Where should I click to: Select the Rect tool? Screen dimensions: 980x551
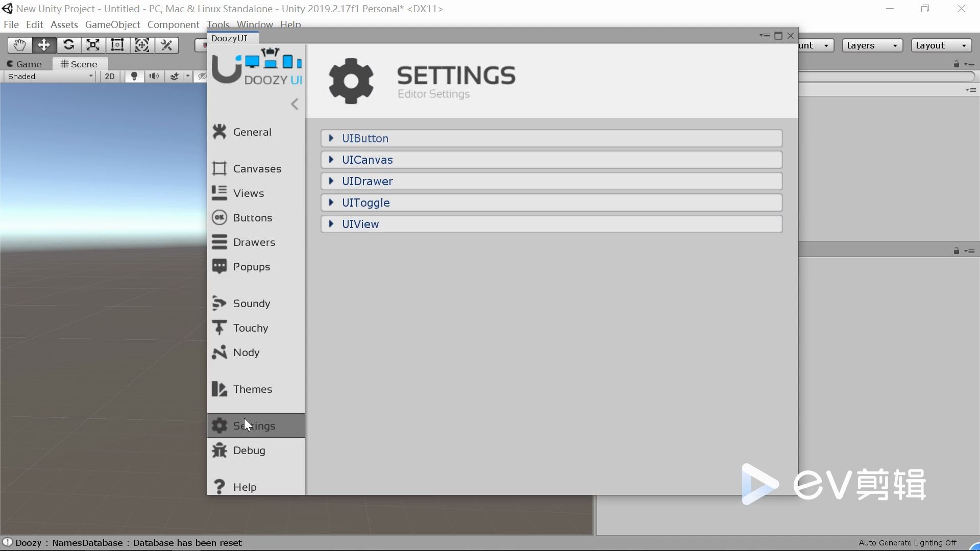(x=117, y=45)
